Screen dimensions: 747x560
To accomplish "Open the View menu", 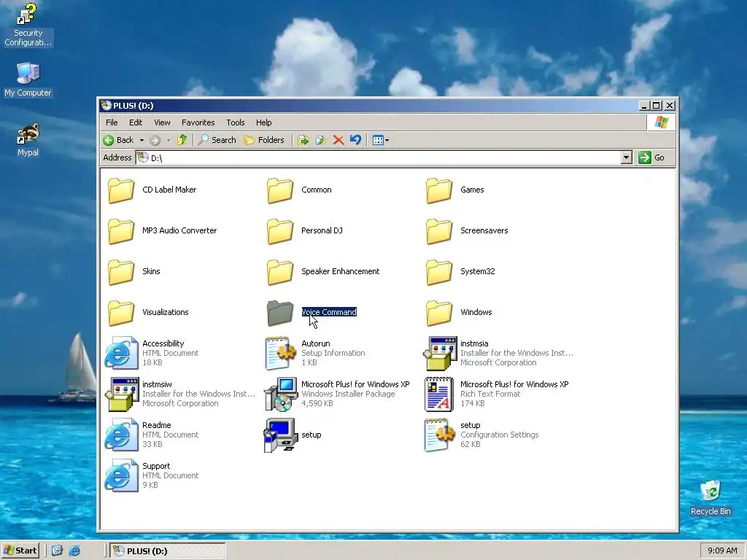I will 162,122.
